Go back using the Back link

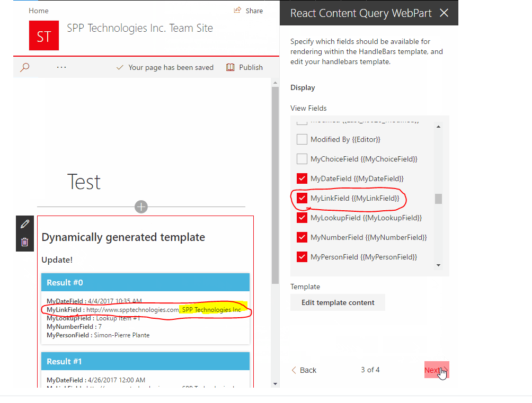click(x=304, y=370)
